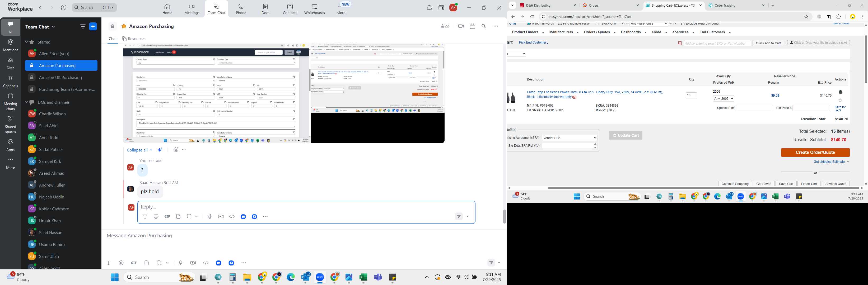Open Channels in Zoom sidebar
The height and width of the screenshot is (285, 868).
[x=11, y=82]
